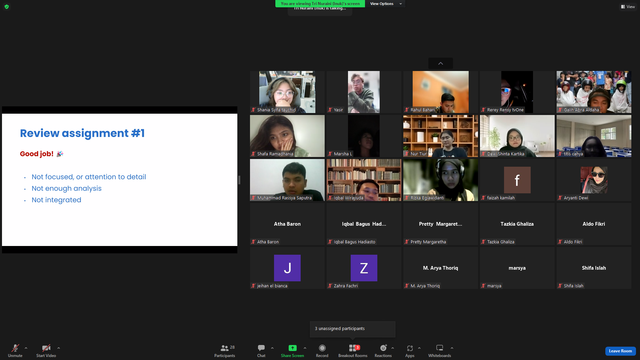Select the Aryanti Dewi participant tile
This screenshot has height=360, width=640.
tap(594, 180)
